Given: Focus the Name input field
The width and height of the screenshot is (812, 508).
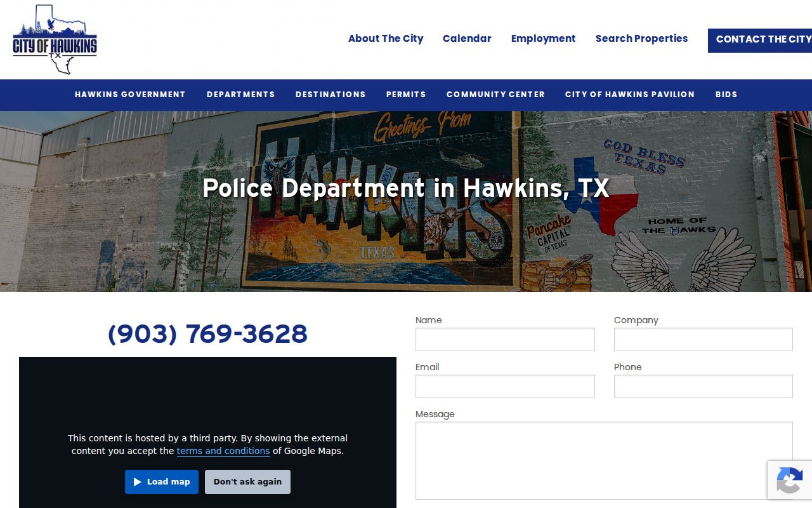Looking at the screenshot, I should point(505,340).
